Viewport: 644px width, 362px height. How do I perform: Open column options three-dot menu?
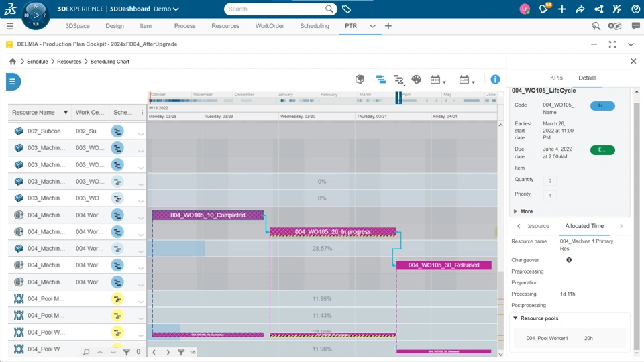[x=142, y=112]
